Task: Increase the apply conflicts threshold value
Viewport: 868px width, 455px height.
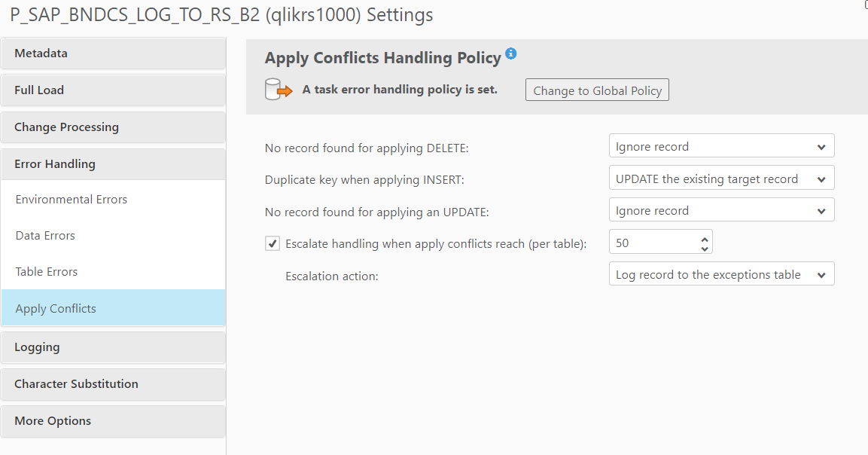Action: click(x=705, y=238)
